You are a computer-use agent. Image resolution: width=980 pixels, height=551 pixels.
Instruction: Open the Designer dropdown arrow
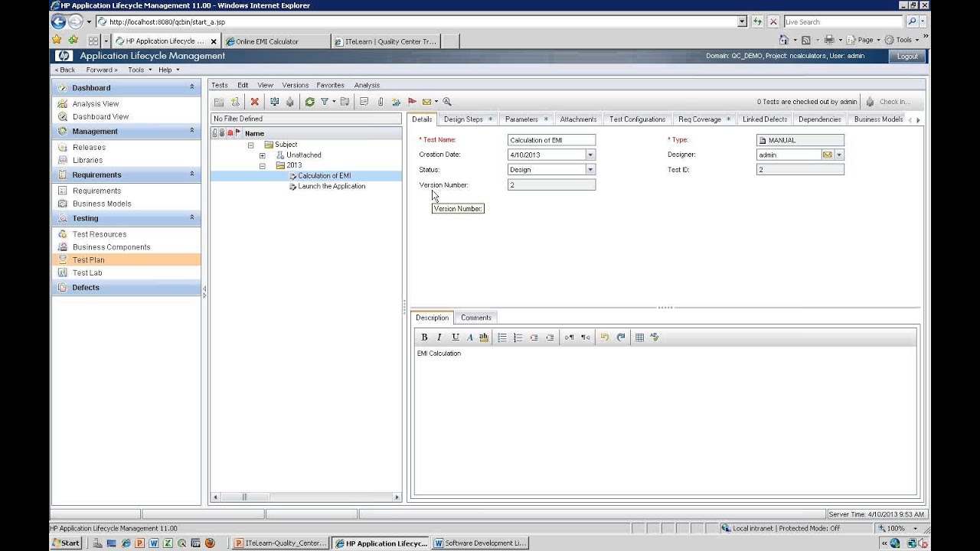pyautogui.click(x=839, y=155)
